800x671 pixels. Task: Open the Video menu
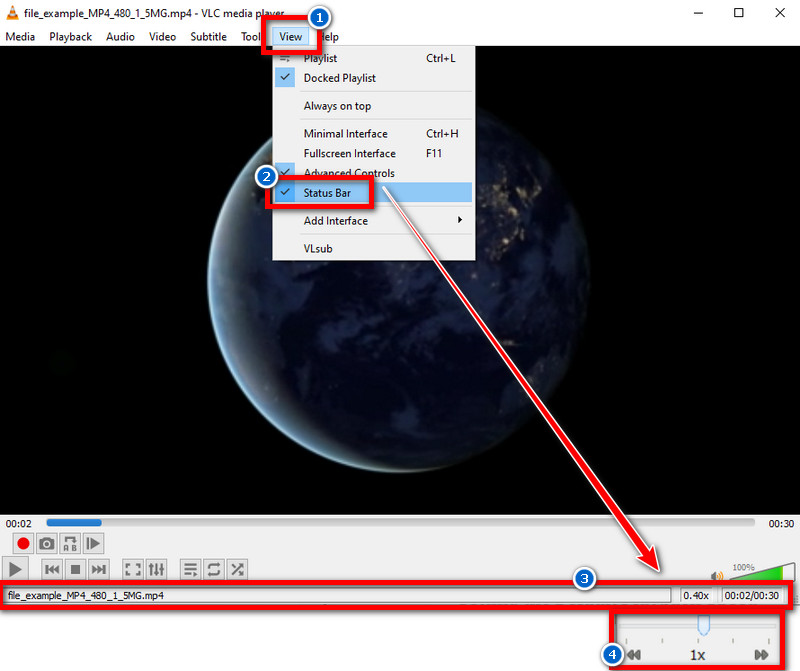point(162,37)
